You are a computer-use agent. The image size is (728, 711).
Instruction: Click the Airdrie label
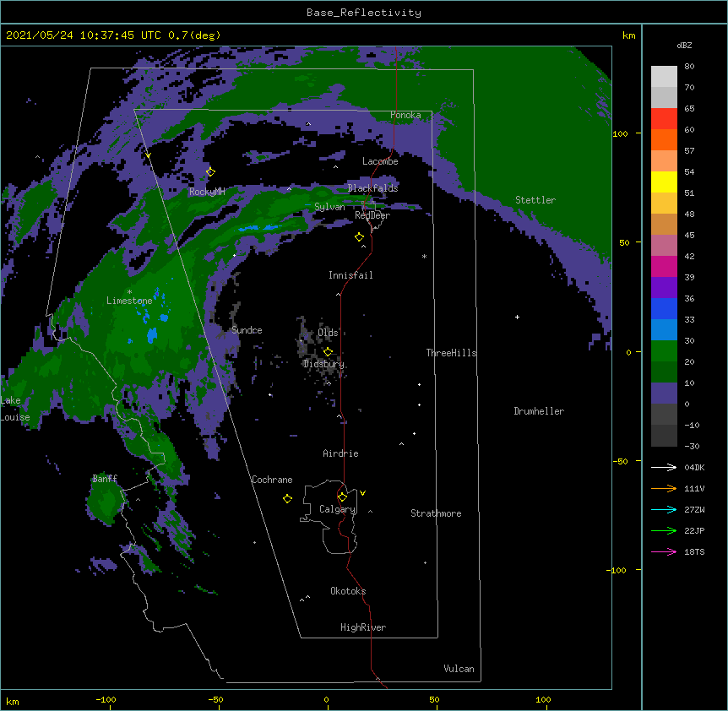click(340, 453)
